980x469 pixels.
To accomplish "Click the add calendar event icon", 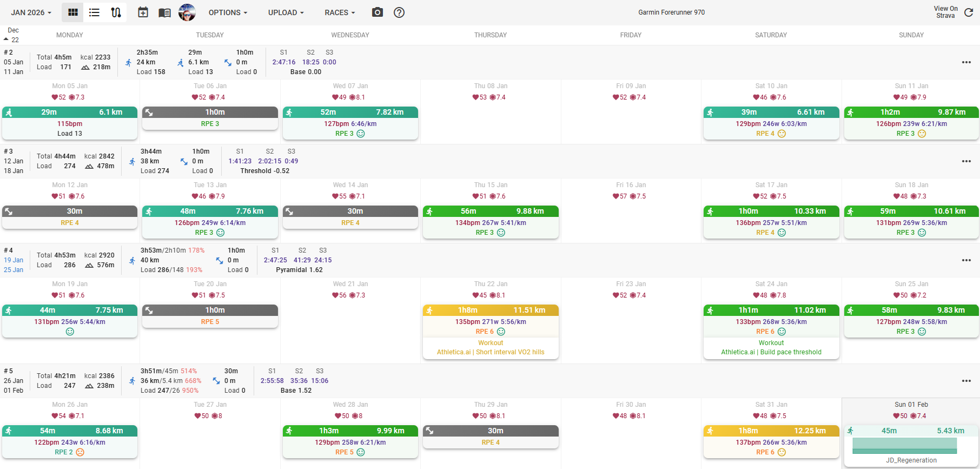I will coord(143,12).
